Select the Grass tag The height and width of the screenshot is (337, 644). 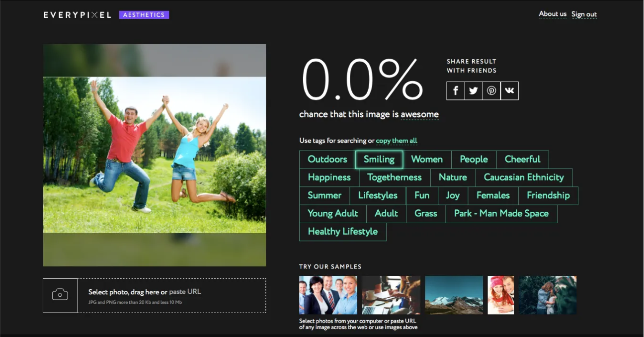pos(426,214)
